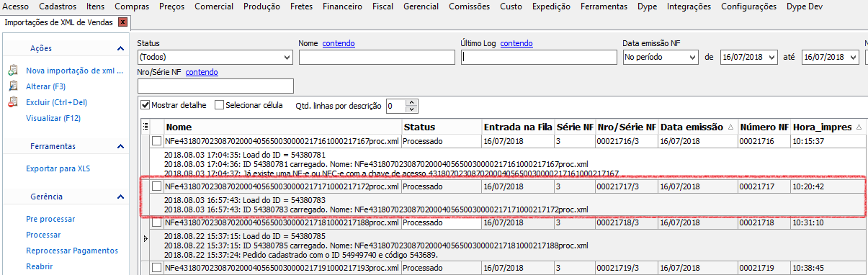Open the Compras menu
Viewport: 868px width, 275px height.
[132, 6]
